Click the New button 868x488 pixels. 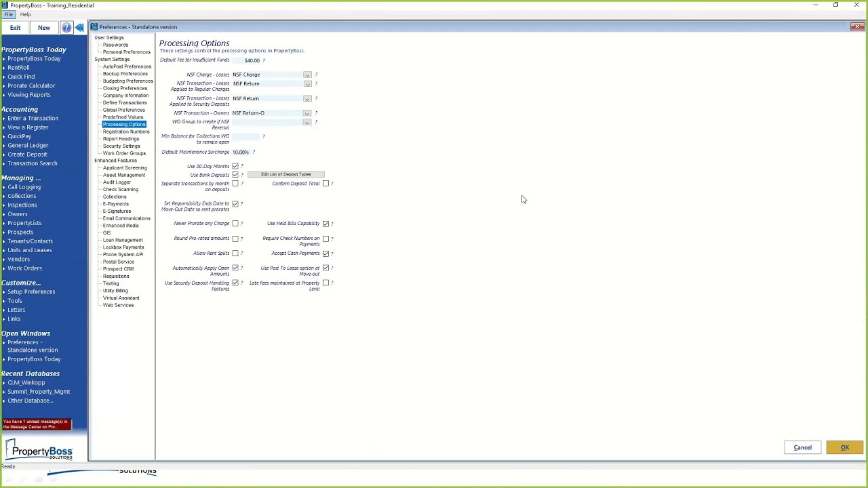point(44,28)
